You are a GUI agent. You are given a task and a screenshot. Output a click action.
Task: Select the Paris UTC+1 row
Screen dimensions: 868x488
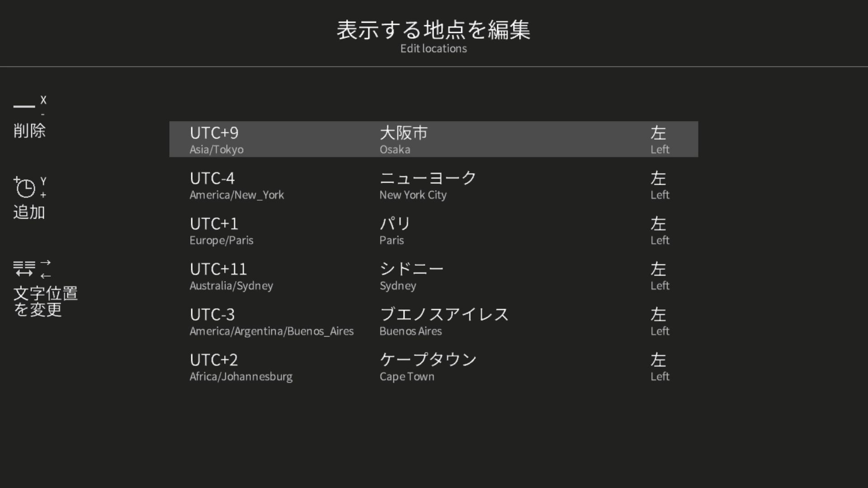click(x=434, y=230)
